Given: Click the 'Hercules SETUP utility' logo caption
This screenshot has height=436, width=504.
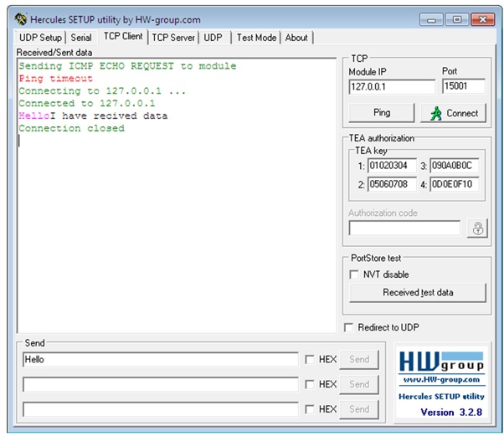Looking at the screenshot, I should [442, 397].
